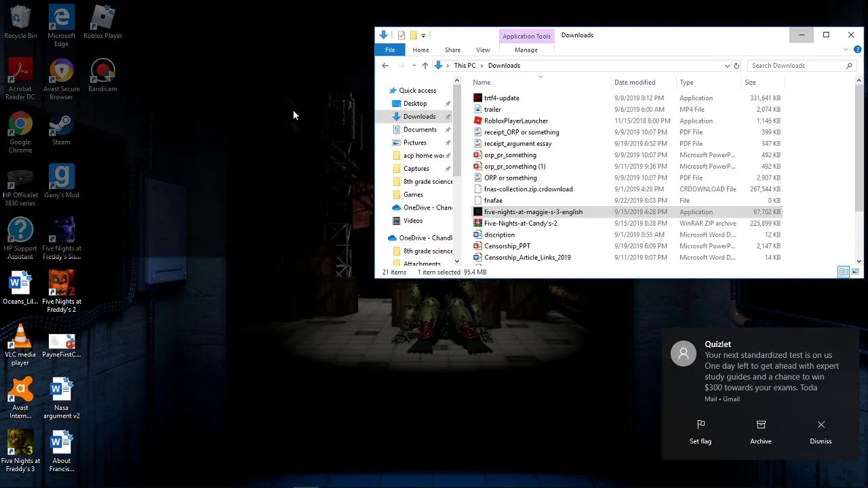The image size is (868, 488).
Task: Unpin Pictures from Quick access
Action: [x=448, y=143]
